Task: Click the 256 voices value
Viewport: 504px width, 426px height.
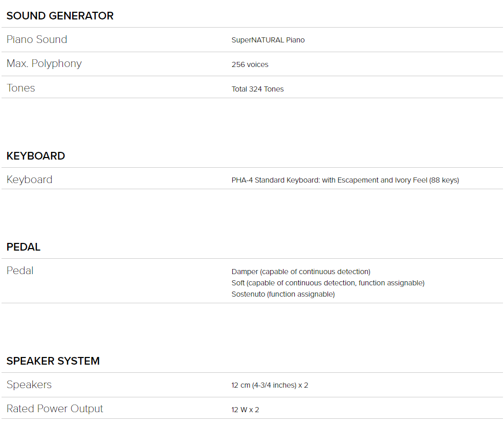Action: (x=250, y=64)
